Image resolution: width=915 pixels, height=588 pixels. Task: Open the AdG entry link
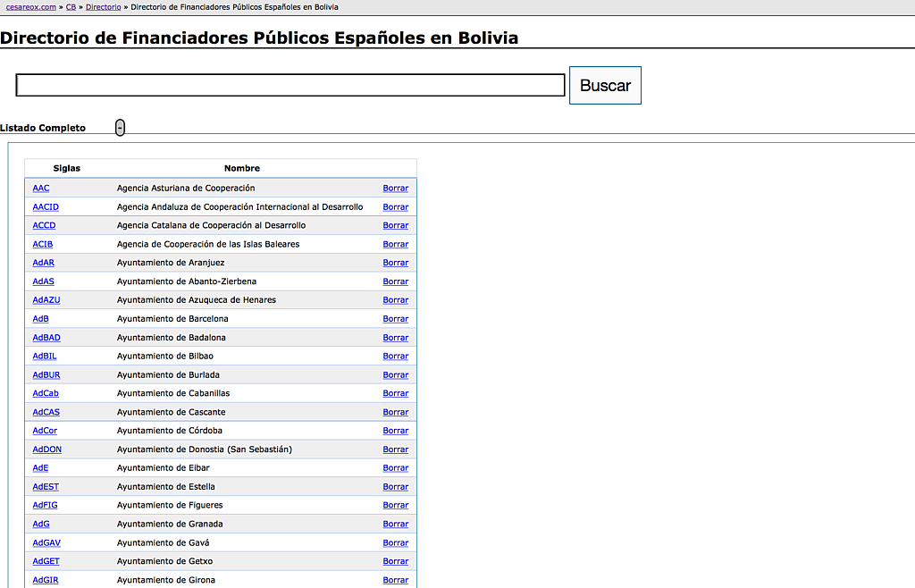pyautogui.click(x=41, y=524)
